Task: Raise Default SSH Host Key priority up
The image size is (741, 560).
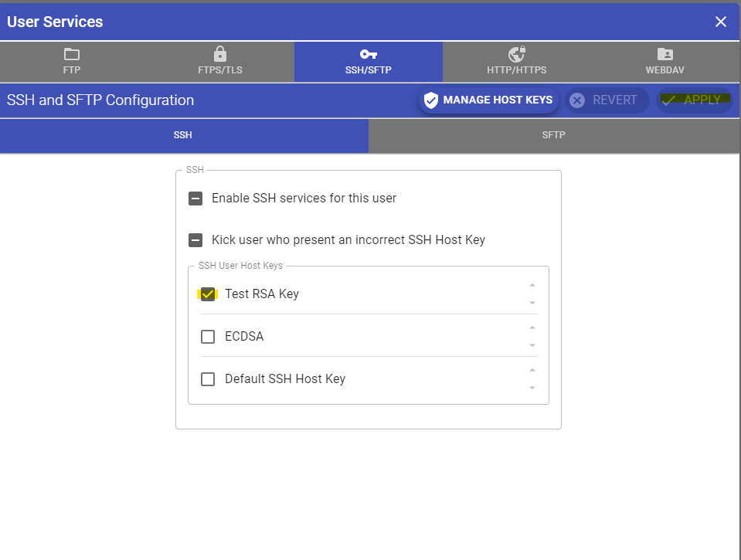Action: 532,370
